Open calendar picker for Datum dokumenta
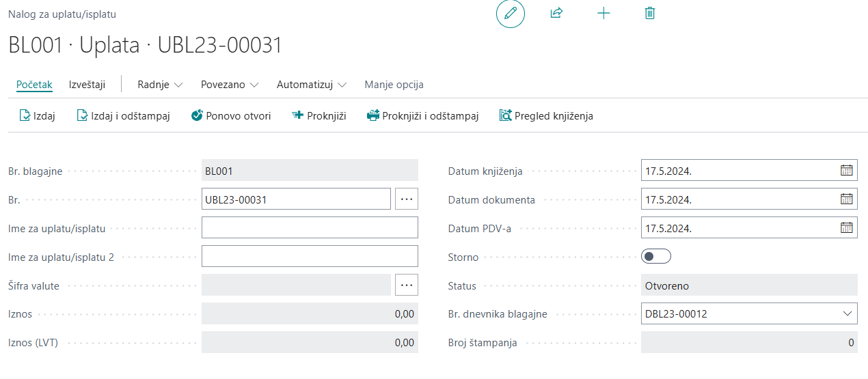 click(x=846, y=199)
